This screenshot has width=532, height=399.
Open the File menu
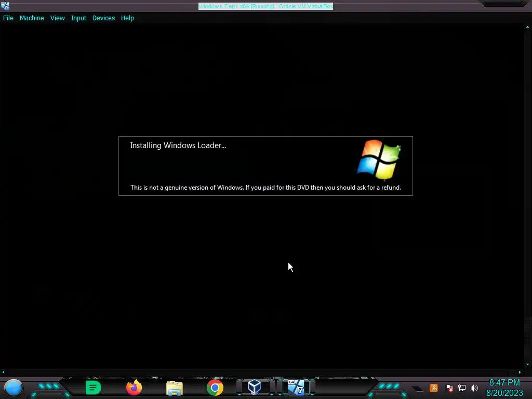click(x=8, y=18)
